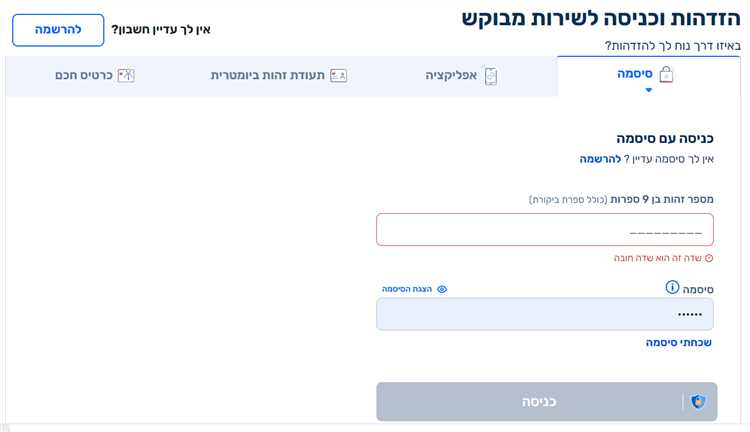Open the כרטיס חכם tab

[x=84, y=75]
